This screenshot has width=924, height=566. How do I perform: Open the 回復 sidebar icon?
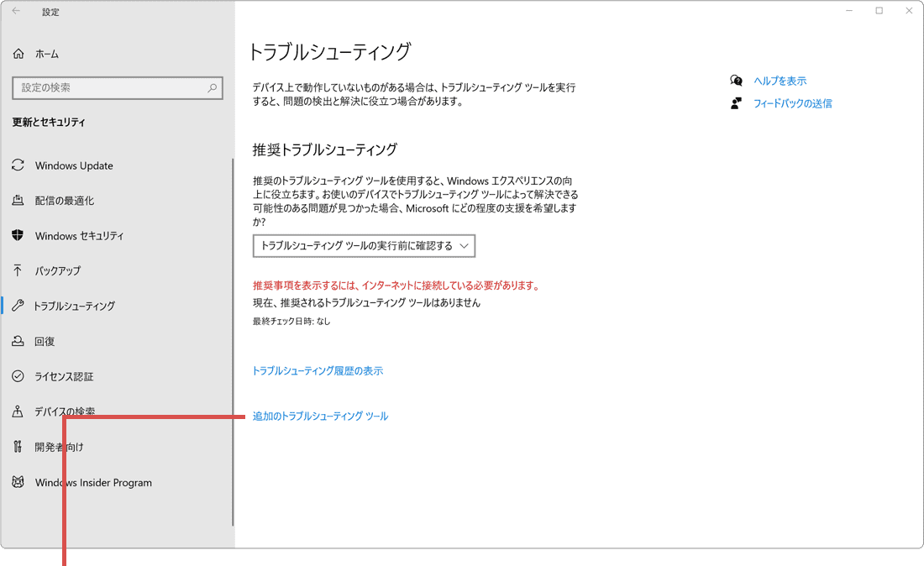point(18,341)
